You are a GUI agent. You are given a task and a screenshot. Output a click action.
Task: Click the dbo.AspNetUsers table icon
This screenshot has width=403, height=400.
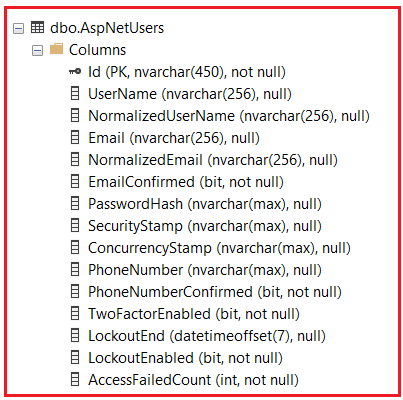37,27
